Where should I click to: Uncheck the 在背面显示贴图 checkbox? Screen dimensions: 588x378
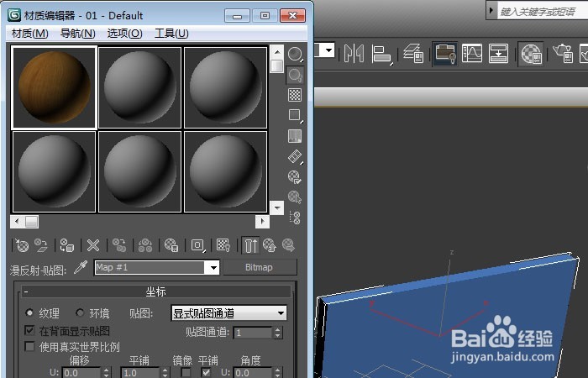(29, 330)
